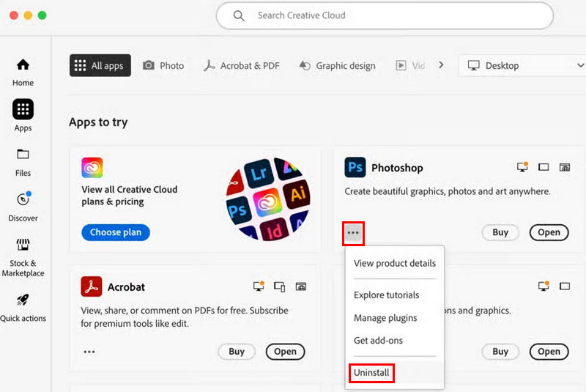Image resolution: width=586 pixels, height=392 pixels.
Task: Open the Apps section in sidebar
Action: click(23, 116)
